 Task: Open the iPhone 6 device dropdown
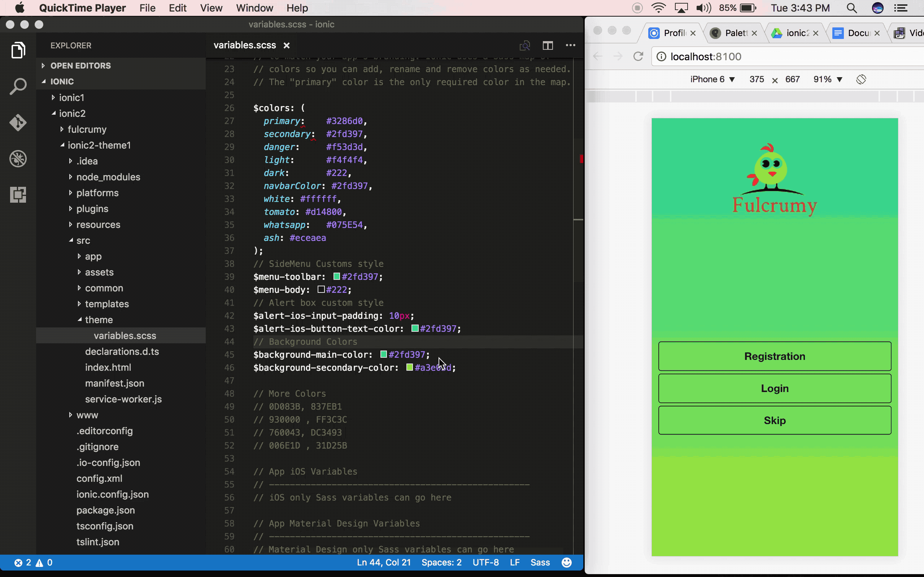click(x=712, y=79)
